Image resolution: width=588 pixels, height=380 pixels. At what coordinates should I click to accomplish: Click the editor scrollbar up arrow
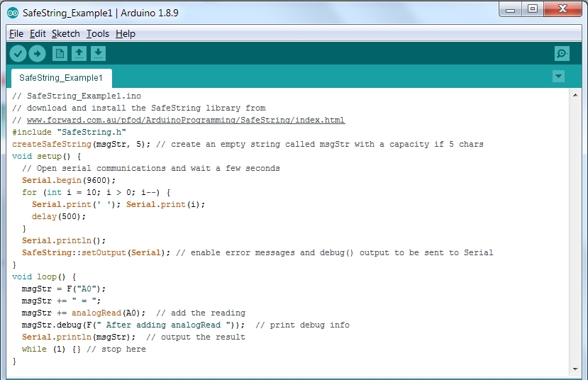point(575,95)
